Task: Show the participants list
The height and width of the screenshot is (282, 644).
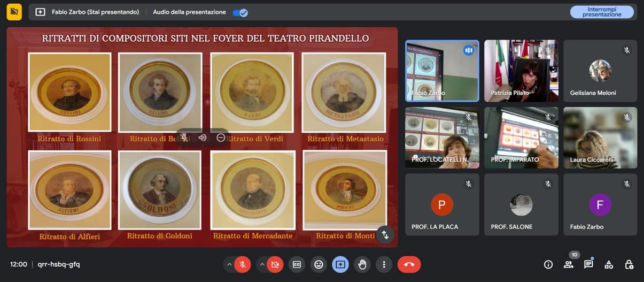Action: point(568,264)
